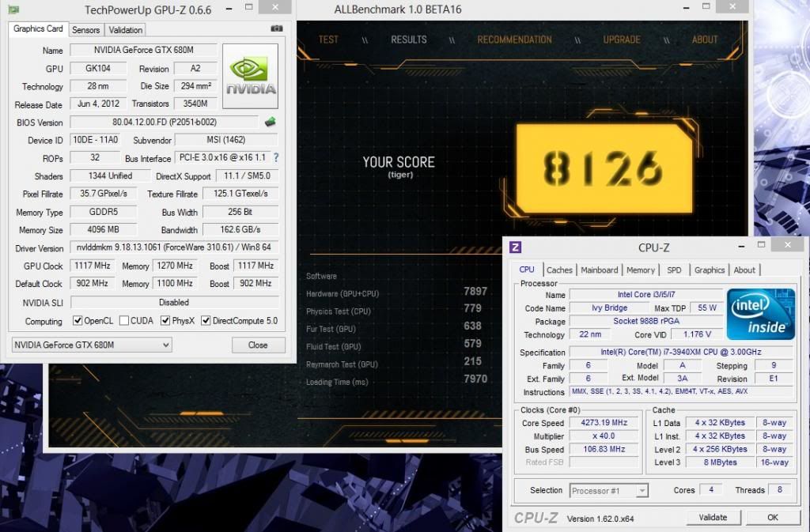Click the Core Speed value 4273.19 MHz
Screen dimensions: 810x532
coord(604,423)
